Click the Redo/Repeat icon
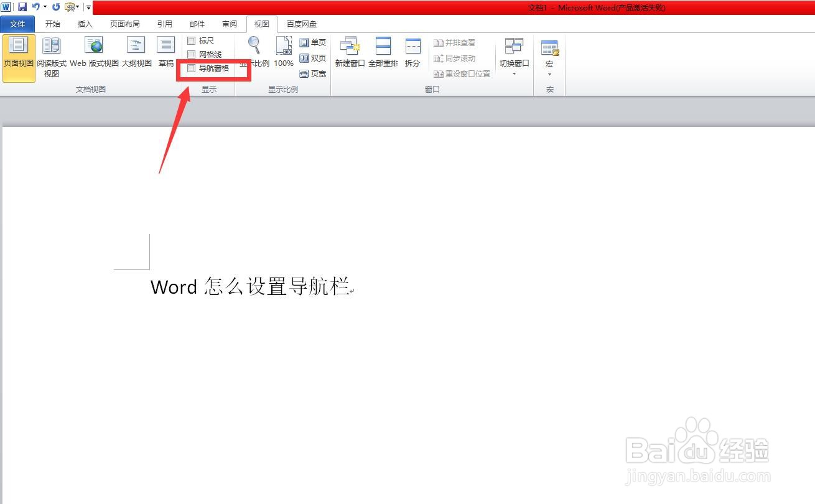The height and width of the screenshot is (504, 815). 56,7
